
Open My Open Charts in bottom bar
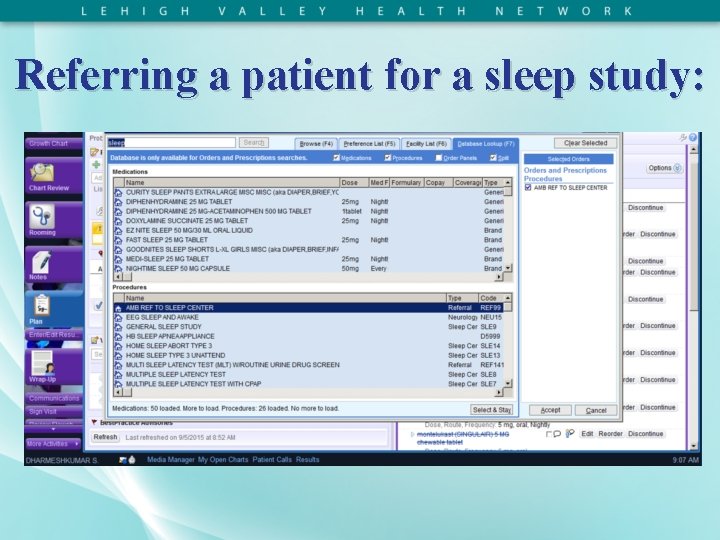click(223, 460)
